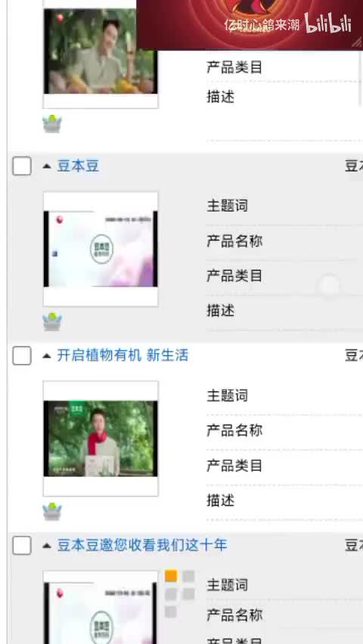Click the 豆本豆 logo video thumbnail
This screenshot has height=644, width=363.
coord(101,249)
